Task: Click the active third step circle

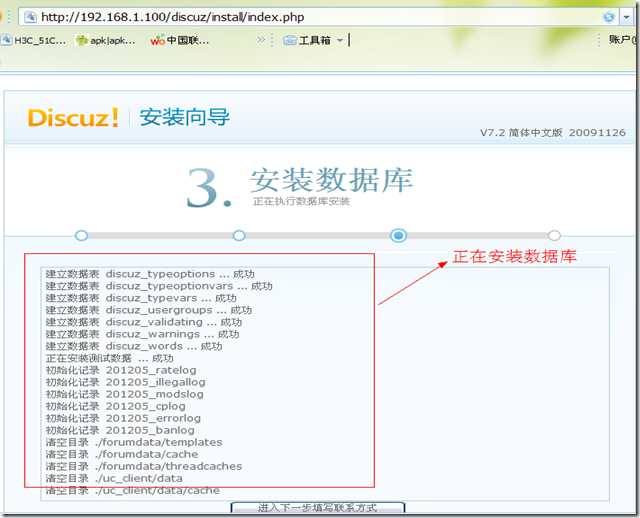Action: [x=398, y=236]
